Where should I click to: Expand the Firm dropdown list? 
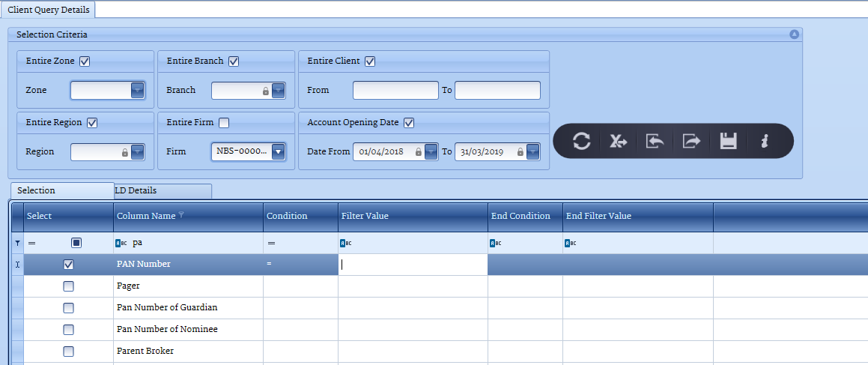[278, 152]
